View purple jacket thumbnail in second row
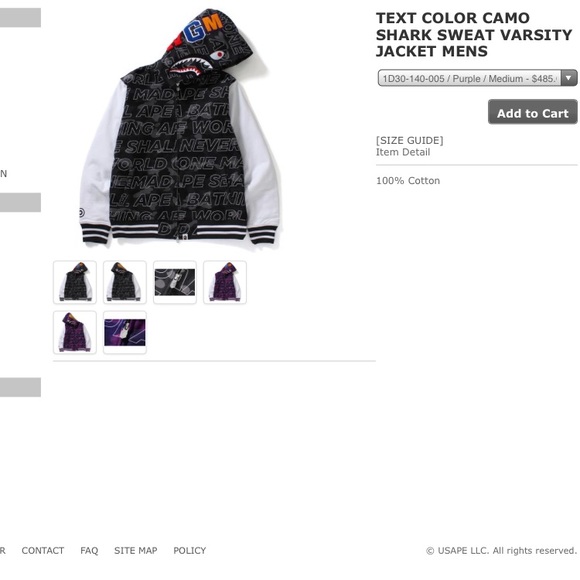This screenshot has height=580, width=580. pos(75,333)
